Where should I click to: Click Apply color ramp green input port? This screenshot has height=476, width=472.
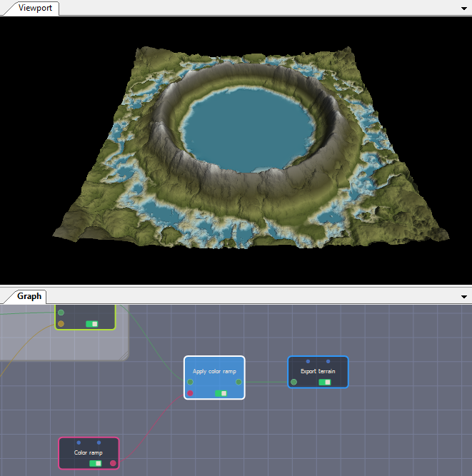pyautogui.click(x=190, y=382)
